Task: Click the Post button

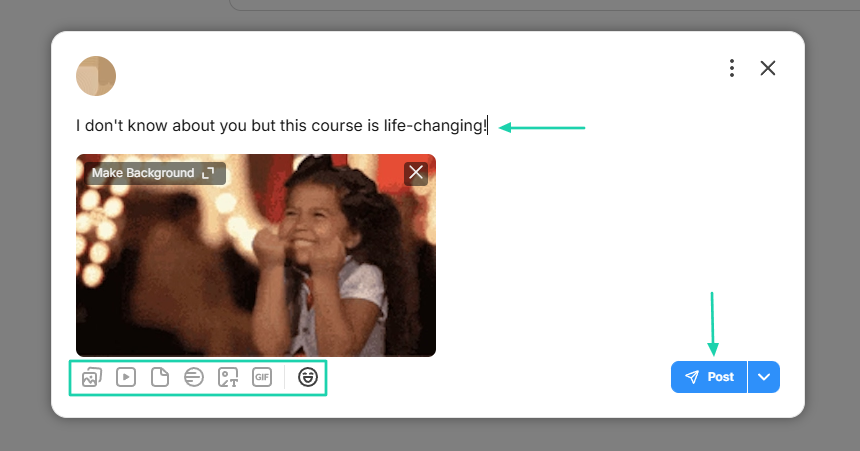Action: [x=709, y=377]
